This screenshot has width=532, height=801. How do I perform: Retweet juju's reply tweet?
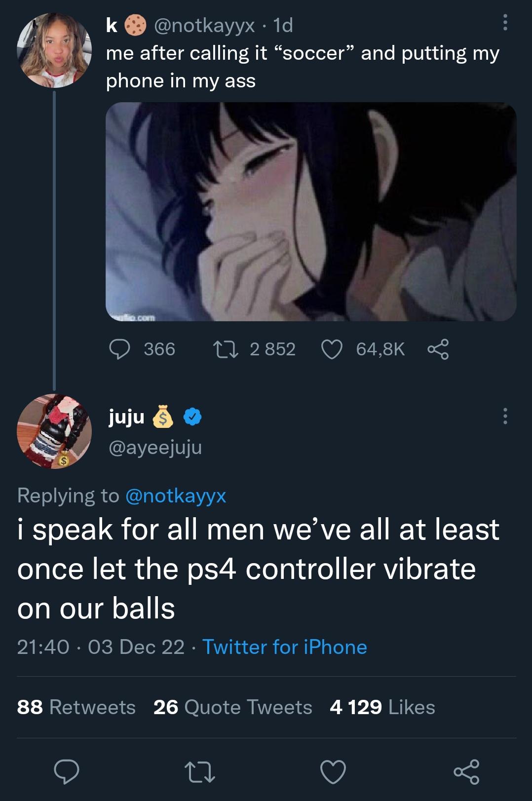click(x=199, y=772)
